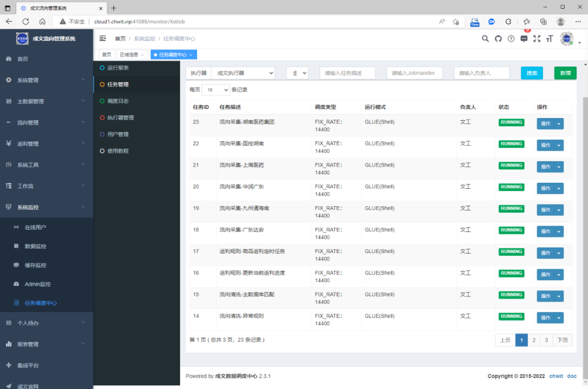
Task: Focus the 负责人 input field
Action: (x=481, y=73)
